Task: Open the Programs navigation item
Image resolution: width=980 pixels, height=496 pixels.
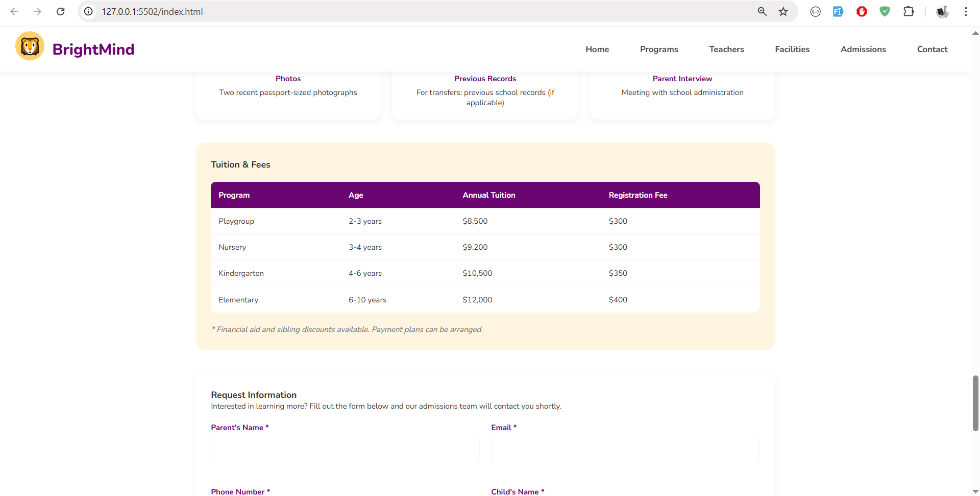Action: tap(659, 49)
